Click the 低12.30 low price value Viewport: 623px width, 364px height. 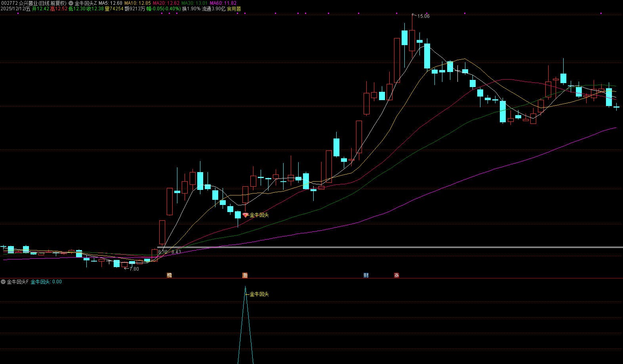click(77, 9)
